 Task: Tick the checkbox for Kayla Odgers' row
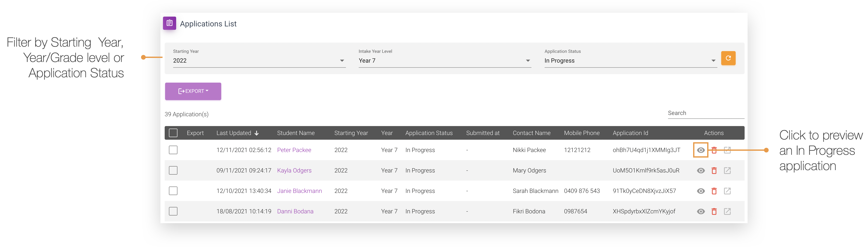(173, 170)
